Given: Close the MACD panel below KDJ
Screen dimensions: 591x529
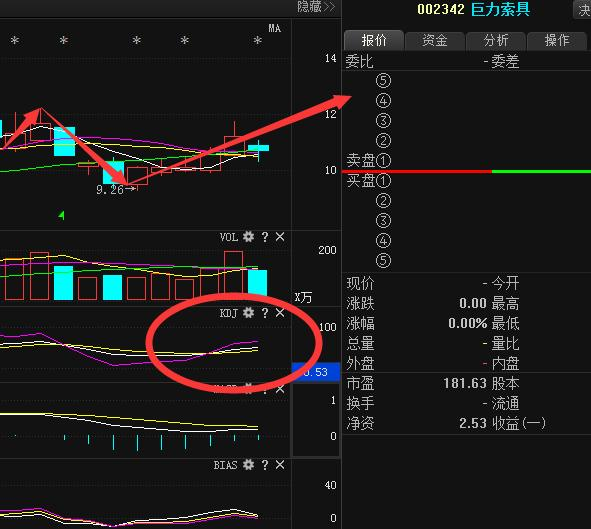Looking at the screenshot, I should (x=280, y=389).
